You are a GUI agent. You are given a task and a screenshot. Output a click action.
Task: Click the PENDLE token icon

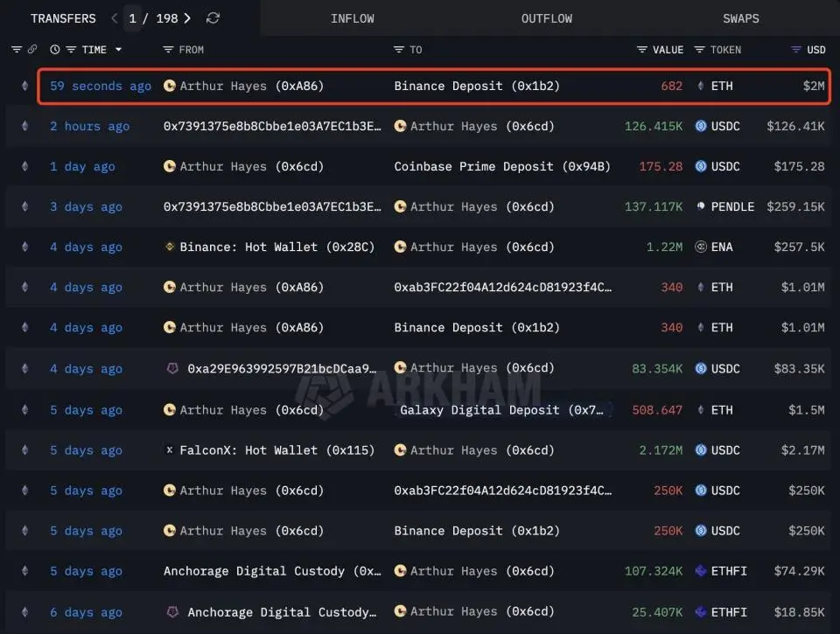click(703, 206)
